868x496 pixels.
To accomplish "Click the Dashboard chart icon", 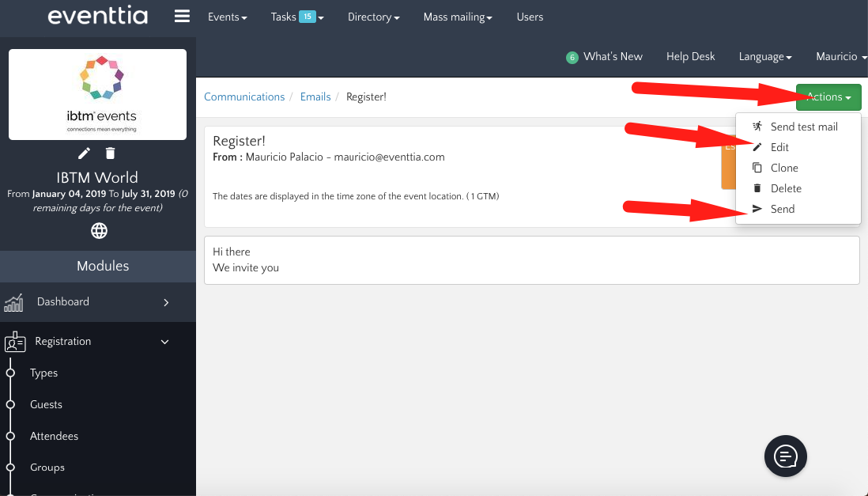I will coord(13,302).
